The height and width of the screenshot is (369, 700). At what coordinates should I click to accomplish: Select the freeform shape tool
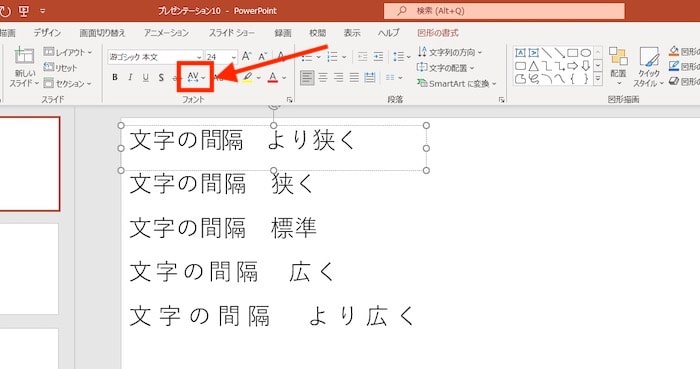520,79
